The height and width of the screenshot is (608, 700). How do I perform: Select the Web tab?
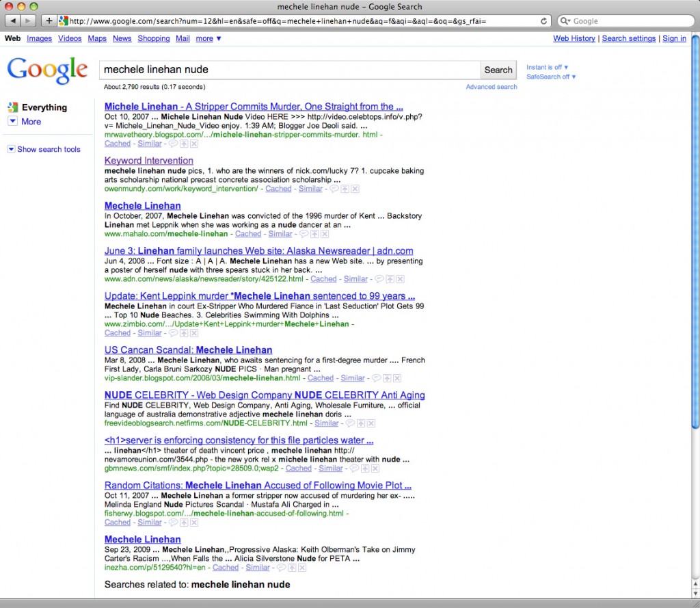pyautogui.click(x=12, y=38)
